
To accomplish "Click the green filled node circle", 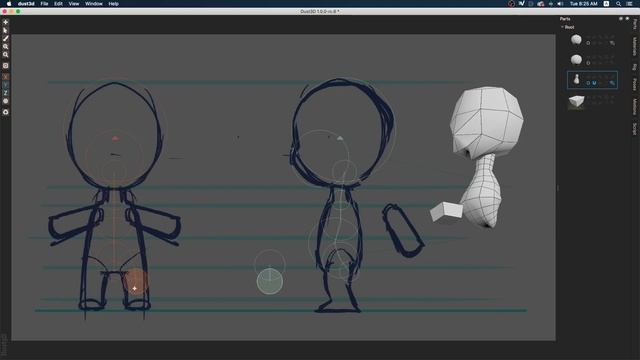I will (x=270, y=281).
